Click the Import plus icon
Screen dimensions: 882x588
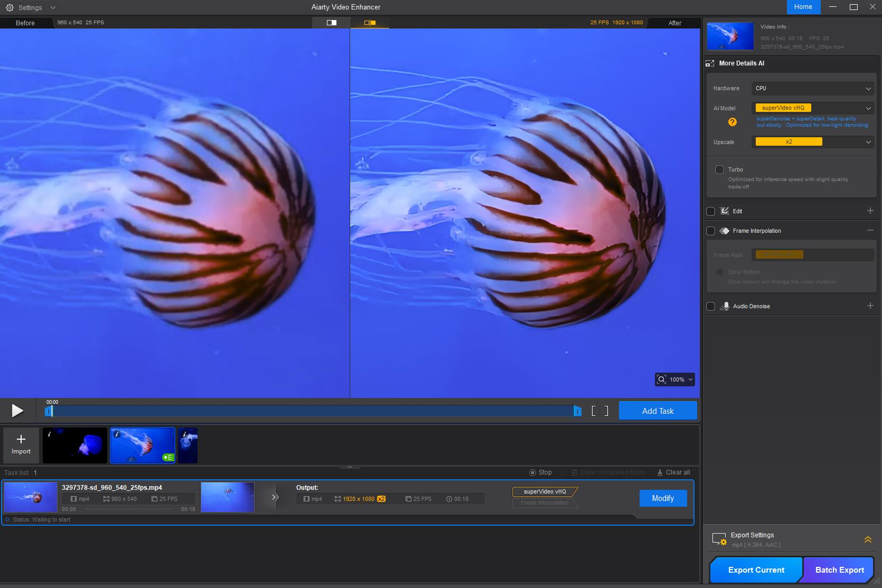pos(21,439)
